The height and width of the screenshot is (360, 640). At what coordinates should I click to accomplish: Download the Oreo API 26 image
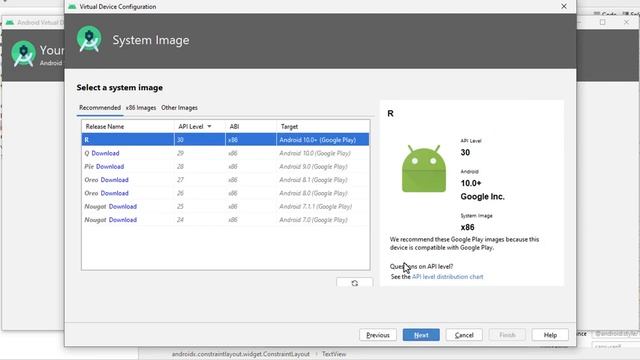coord(114,193)
